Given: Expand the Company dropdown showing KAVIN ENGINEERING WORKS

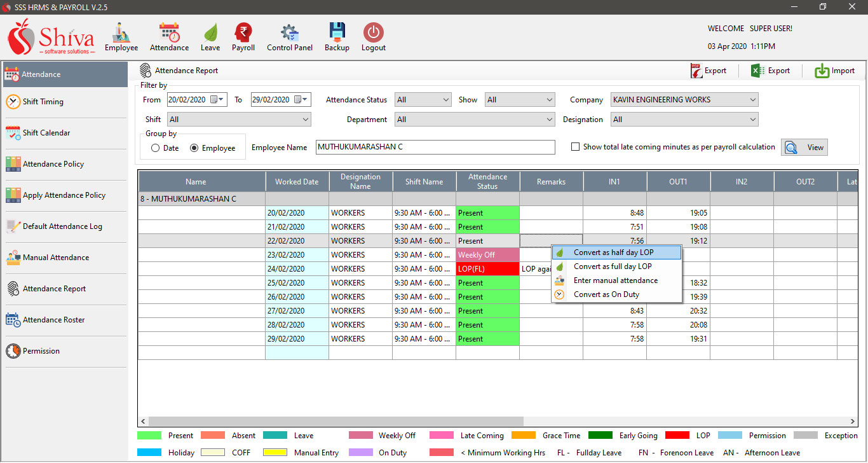Looking at the screenshot, I should click(x=684, y=99).
